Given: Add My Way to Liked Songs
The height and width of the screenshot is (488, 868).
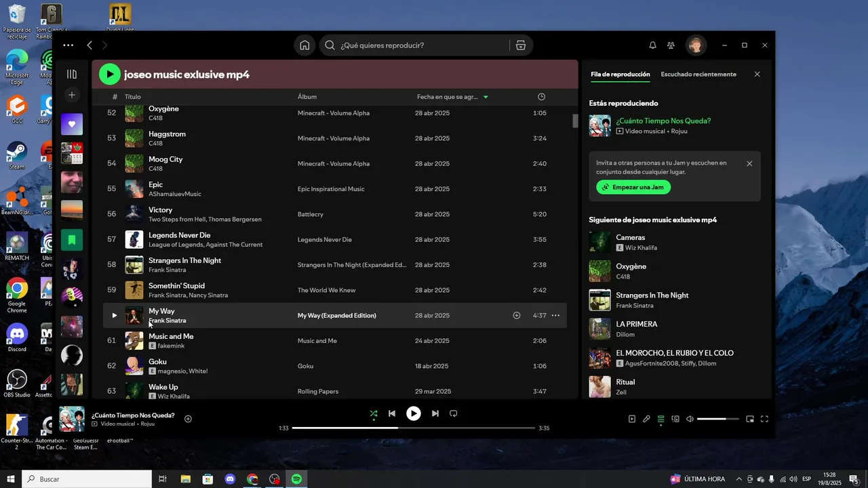Looking at the screenshot, I should click(517, 315).
